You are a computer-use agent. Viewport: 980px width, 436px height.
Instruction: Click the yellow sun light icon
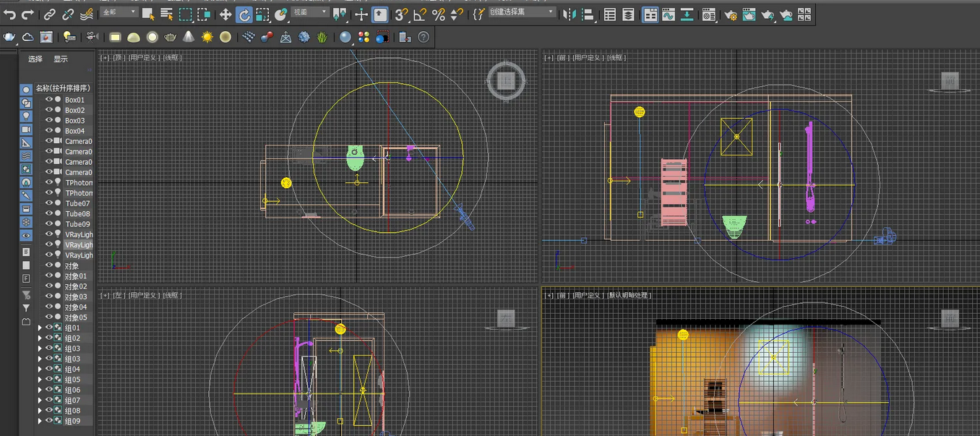pos(207,37)
